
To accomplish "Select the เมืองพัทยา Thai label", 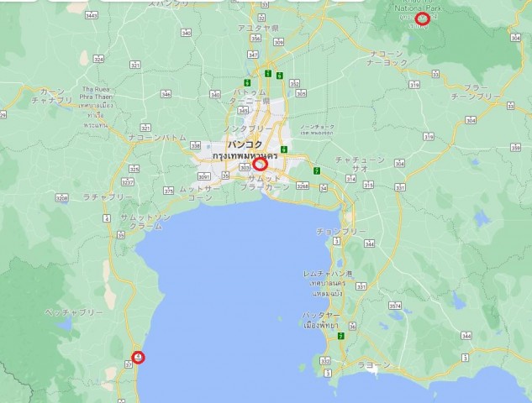I will (x=321, y=326).
